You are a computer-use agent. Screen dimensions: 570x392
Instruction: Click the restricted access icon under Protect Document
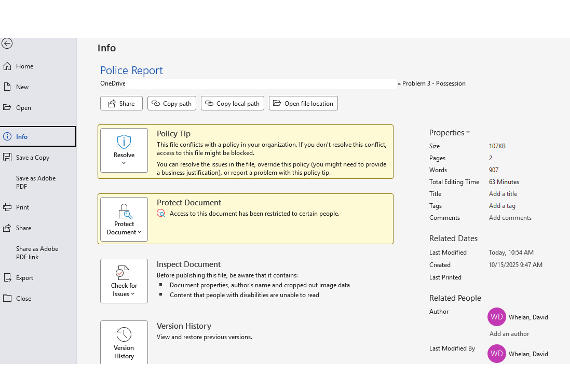click(x=161, y=214)
